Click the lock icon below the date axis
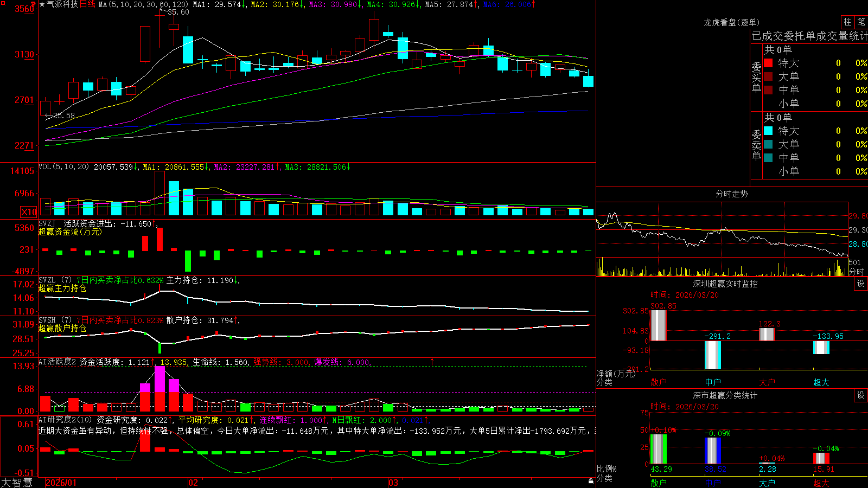The width and height of the screenshot is (868, 488). [x=591, y=481]
